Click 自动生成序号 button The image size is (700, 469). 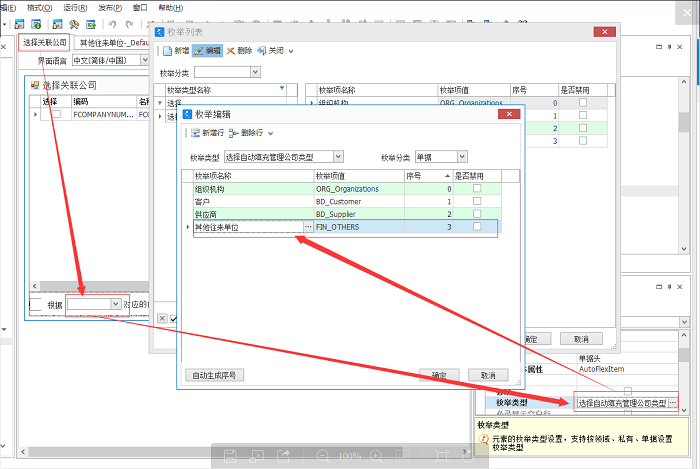coord(216,375)
